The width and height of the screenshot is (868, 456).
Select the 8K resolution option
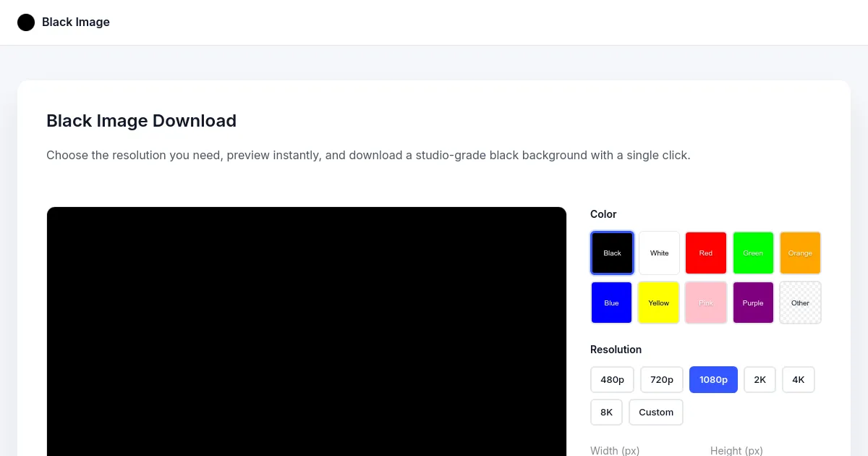[606, 412]
